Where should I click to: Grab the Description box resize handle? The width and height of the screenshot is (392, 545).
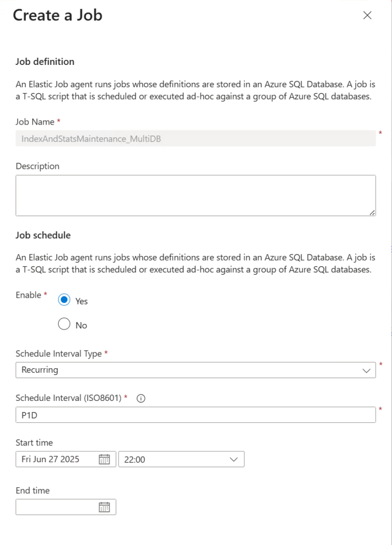(x=372, y=212)
